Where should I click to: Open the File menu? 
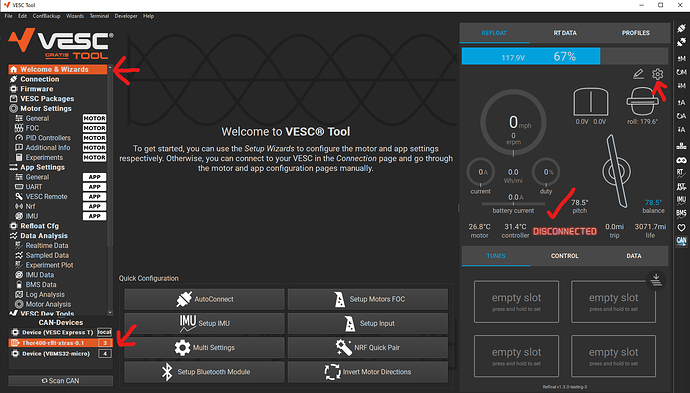8,16
